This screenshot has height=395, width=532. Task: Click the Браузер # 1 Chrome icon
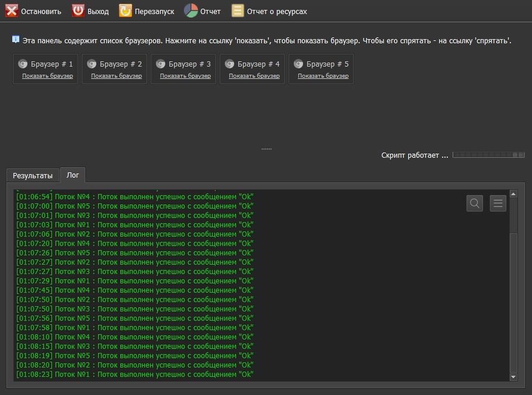pyautogui.click(x=23, y=64)
